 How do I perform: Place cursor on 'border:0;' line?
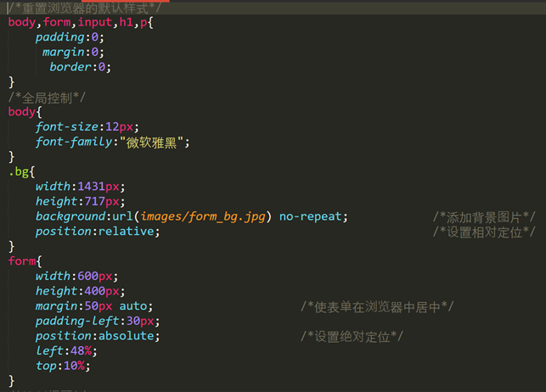tap(80, 67)
